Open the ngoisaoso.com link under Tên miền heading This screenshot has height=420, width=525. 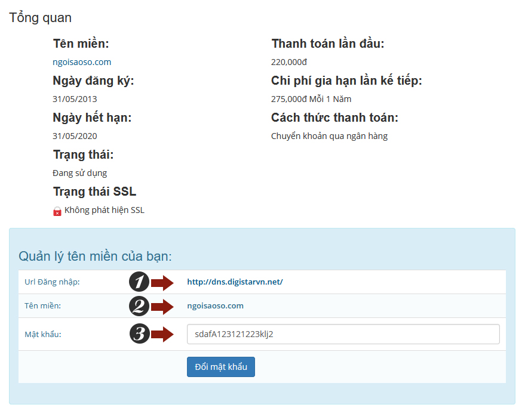point(82,62)
